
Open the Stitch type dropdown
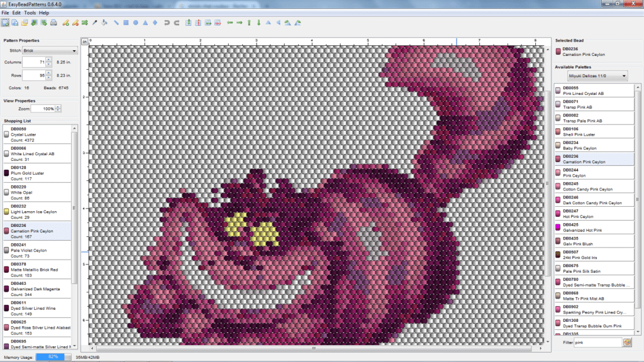click(48, 50)
